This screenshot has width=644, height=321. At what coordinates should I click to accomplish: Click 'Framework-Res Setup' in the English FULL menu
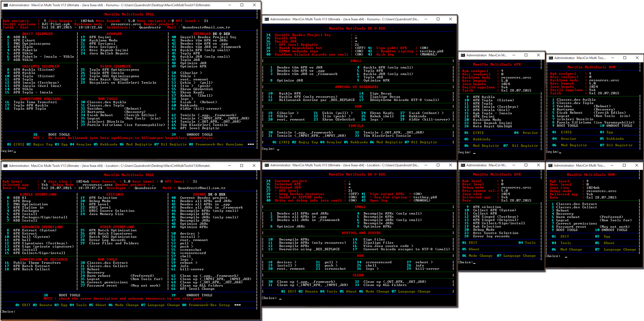coord(209,305)
